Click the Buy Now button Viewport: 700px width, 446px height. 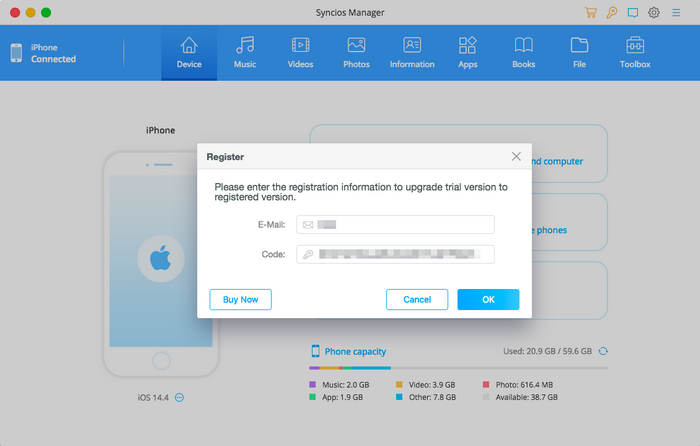[x=240, y=300]
